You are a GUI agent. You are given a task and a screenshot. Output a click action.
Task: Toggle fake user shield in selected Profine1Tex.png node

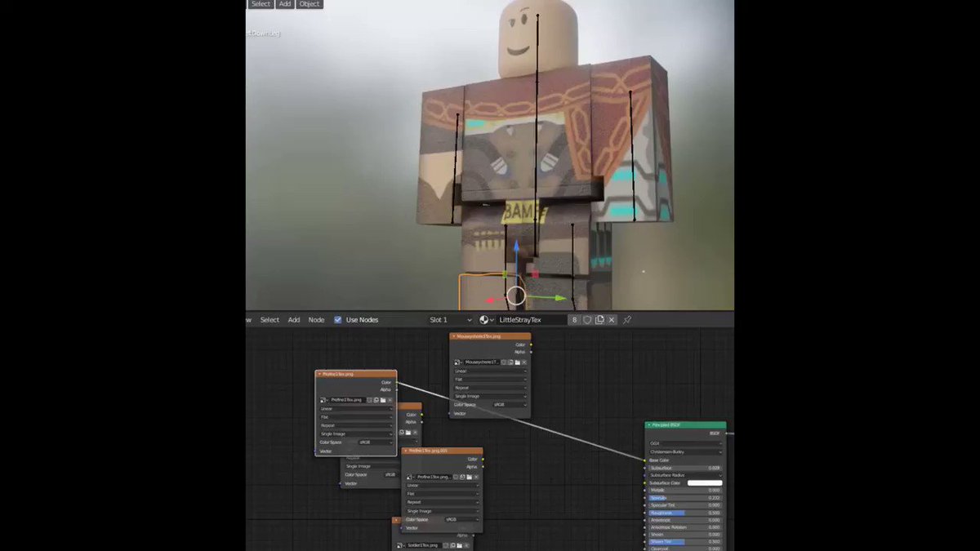(369, 400)
